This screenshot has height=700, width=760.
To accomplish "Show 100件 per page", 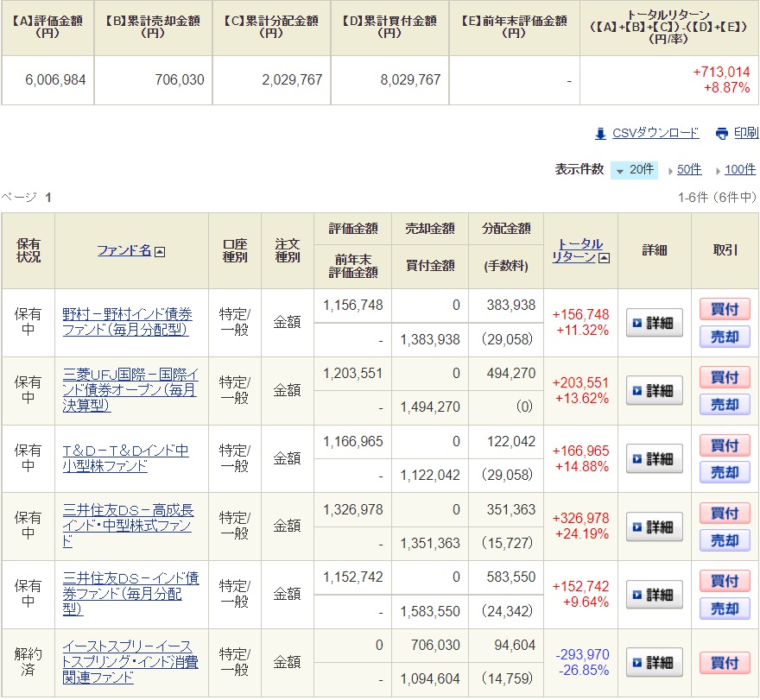I will (739, 170).
